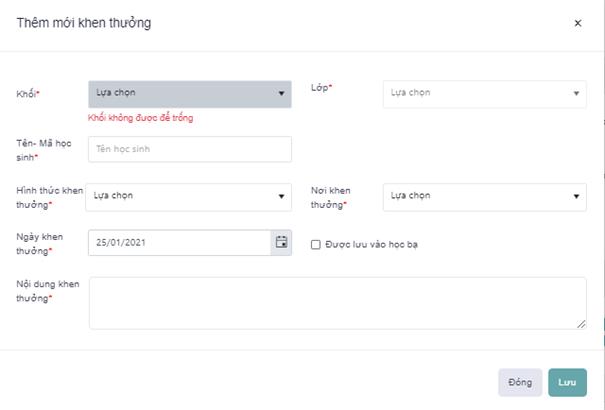Click the 'Thêm mới khen thưởng' dialog title

84,22
